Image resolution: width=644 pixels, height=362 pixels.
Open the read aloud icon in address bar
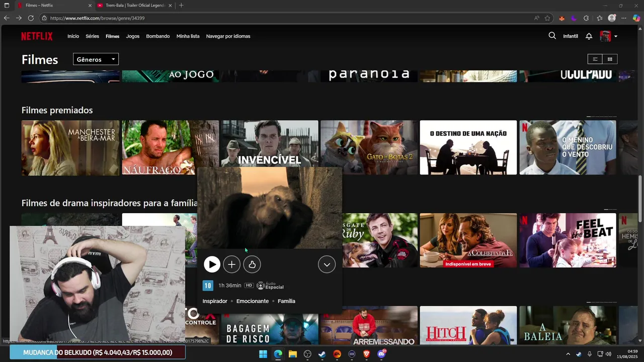coord(537,18)
